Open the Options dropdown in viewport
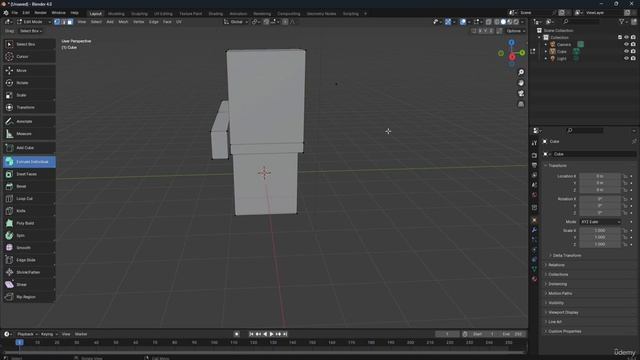 pos(516,31)
